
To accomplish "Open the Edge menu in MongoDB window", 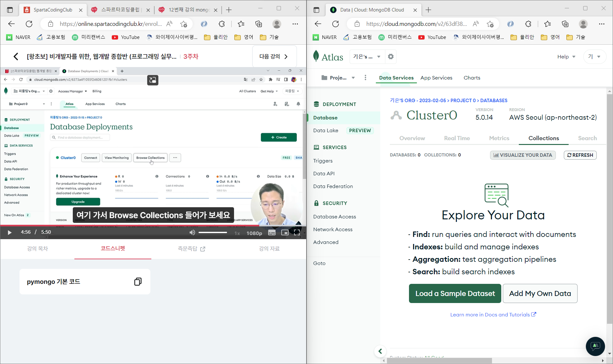I will 602,24.
